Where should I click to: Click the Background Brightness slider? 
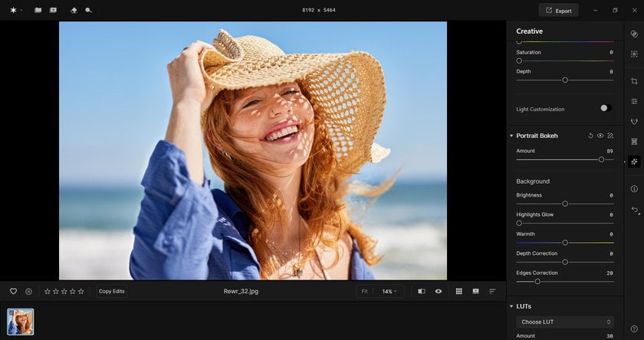click(565, 204)
